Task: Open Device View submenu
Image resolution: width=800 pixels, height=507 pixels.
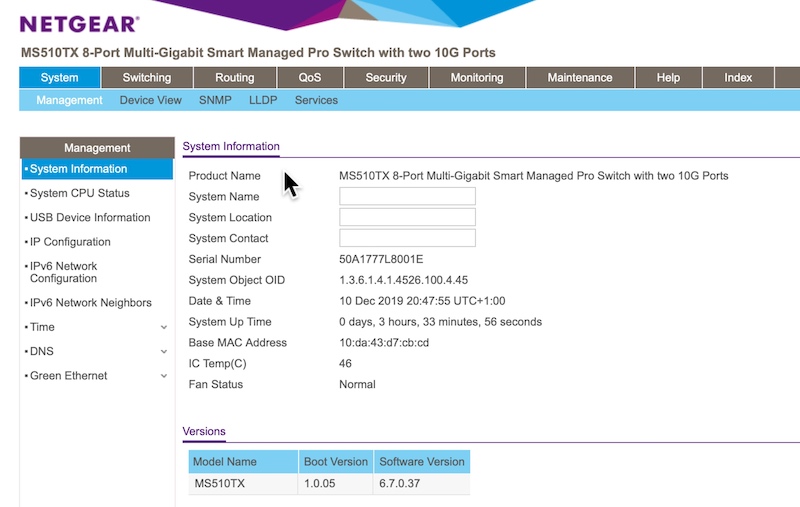Action: pos(150,100)
